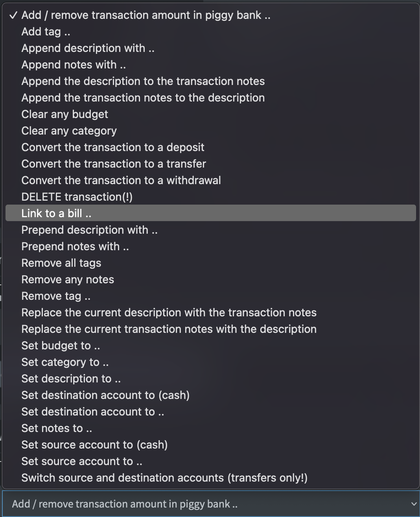
Task: Choose 'Clear any budget' action
Action: pyautogui.click(x=64, y=114)
